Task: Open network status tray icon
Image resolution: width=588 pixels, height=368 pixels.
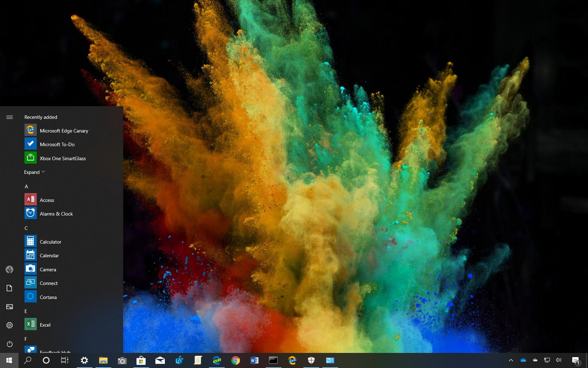Action: 547,360
